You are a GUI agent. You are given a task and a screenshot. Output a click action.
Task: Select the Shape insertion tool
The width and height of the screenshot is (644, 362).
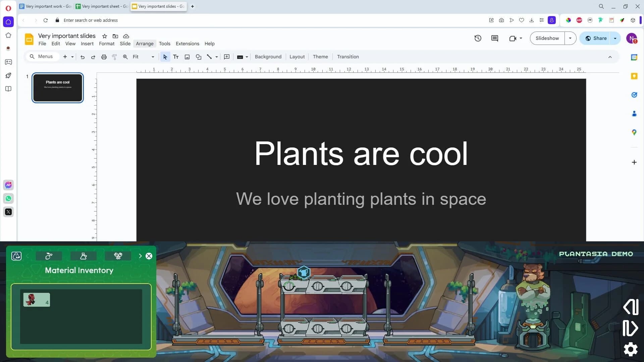point(198,57)
